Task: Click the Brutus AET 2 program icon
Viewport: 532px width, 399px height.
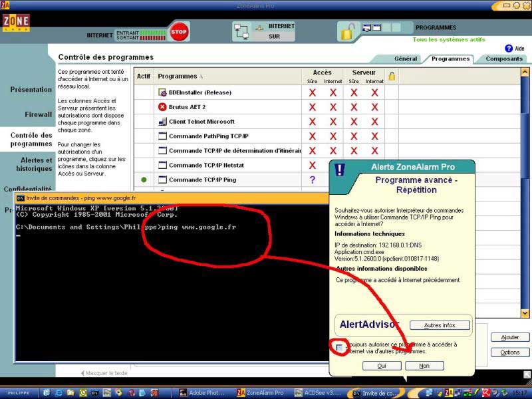Action: point(162,107)
